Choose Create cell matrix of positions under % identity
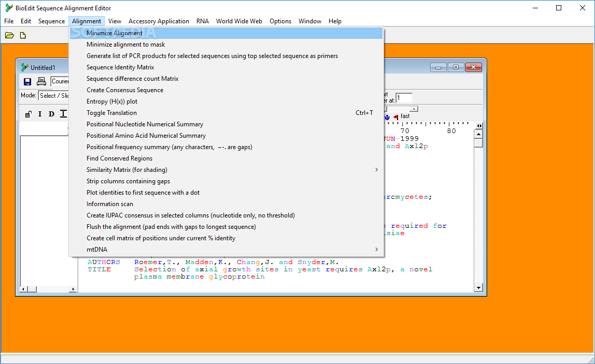The width and height of the screenshot is (595, 364). click(226, 238)
